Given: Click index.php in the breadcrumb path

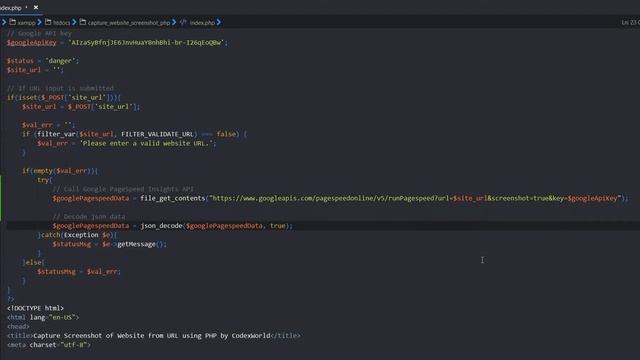Looking at the screenshot, I should point(202,23).
